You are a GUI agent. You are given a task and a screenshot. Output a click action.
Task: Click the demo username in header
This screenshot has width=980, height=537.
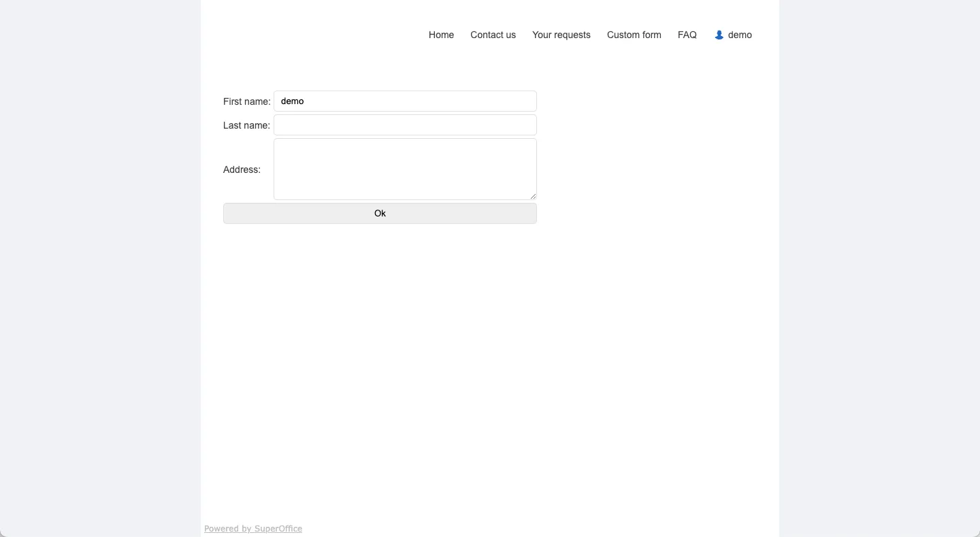tap(740, 35)
